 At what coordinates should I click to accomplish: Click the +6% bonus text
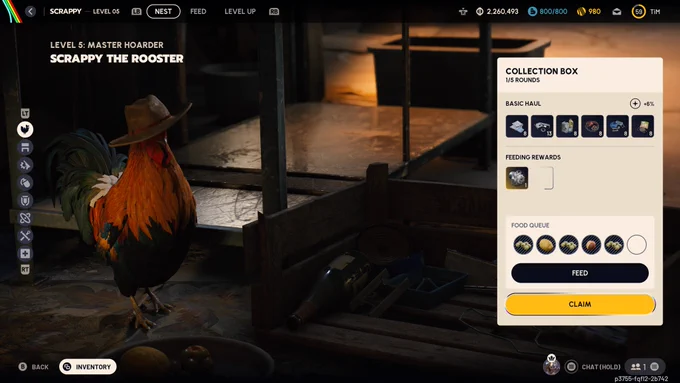pyautogui.click(x=649, y=104)
